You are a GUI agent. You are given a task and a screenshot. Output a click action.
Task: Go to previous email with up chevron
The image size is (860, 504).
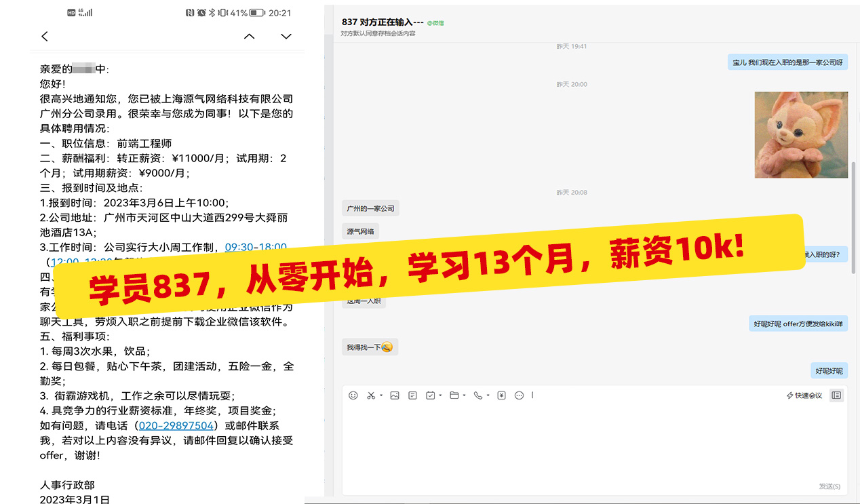tap(250, 36)
